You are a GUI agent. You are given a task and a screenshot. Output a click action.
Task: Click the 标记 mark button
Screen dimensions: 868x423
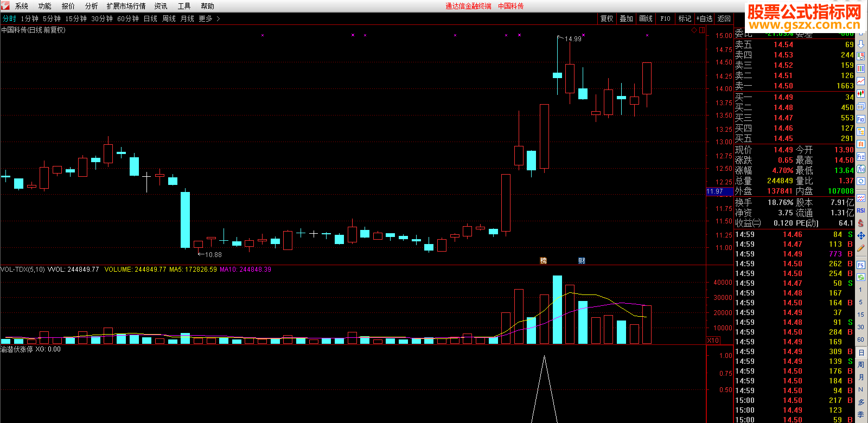[685, 18]
